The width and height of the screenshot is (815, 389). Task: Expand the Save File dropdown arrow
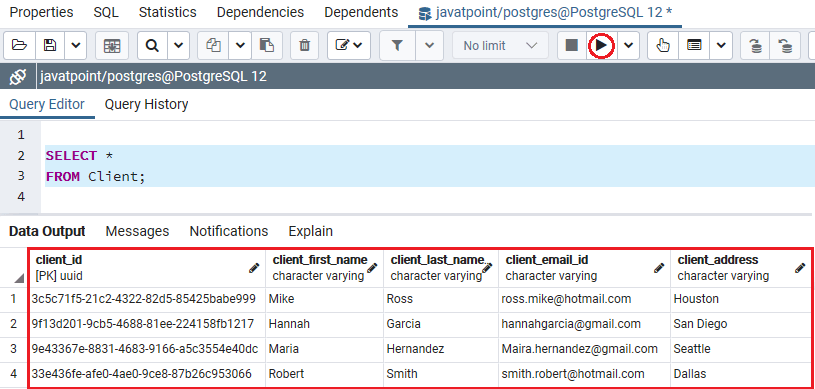[x=76, y=46]
